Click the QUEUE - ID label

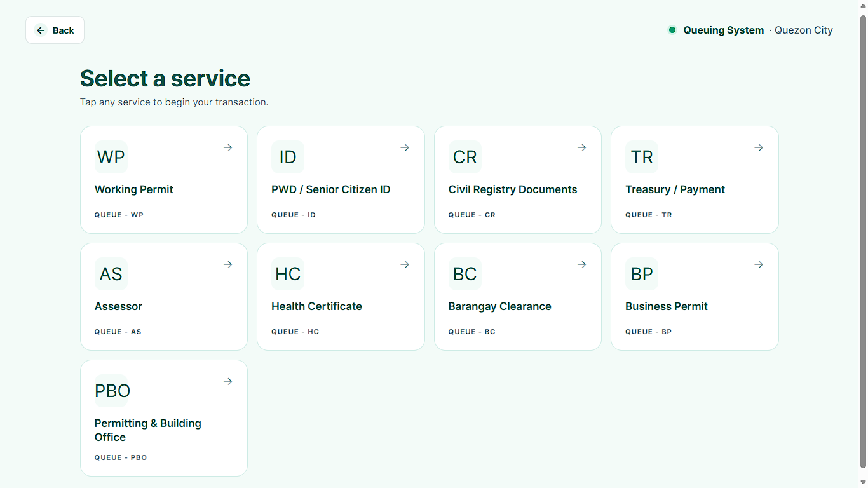(x=294, y=215)
